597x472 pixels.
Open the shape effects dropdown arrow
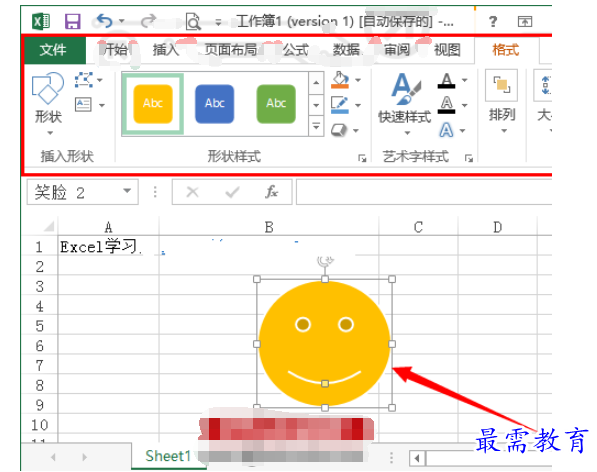point(356,131)
